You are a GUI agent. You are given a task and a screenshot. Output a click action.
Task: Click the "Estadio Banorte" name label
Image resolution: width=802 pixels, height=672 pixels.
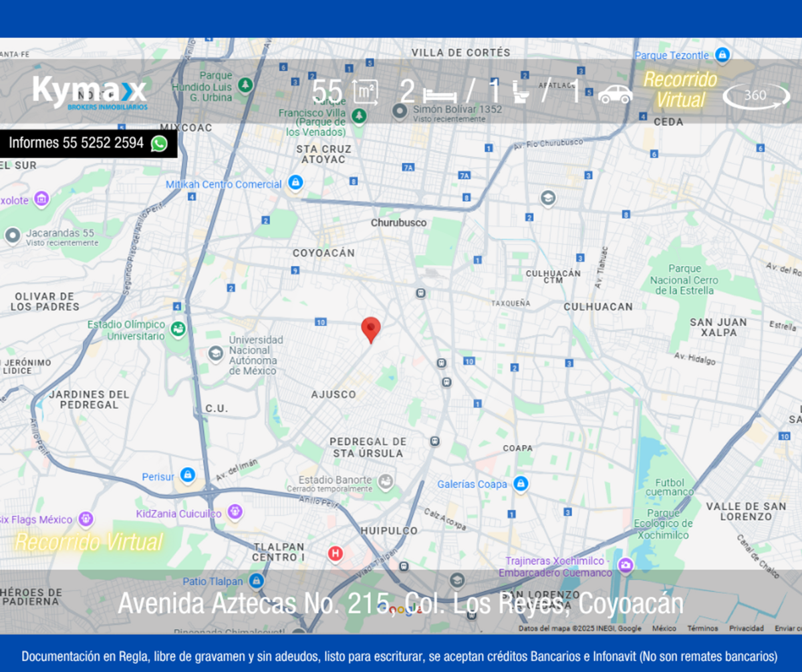335,480
